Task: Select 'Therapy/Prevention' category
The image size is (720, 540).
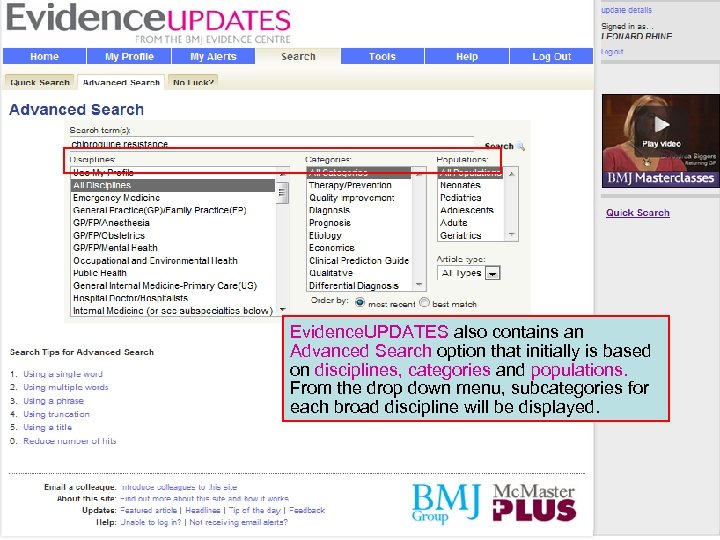Action: (x=359, y=185)
